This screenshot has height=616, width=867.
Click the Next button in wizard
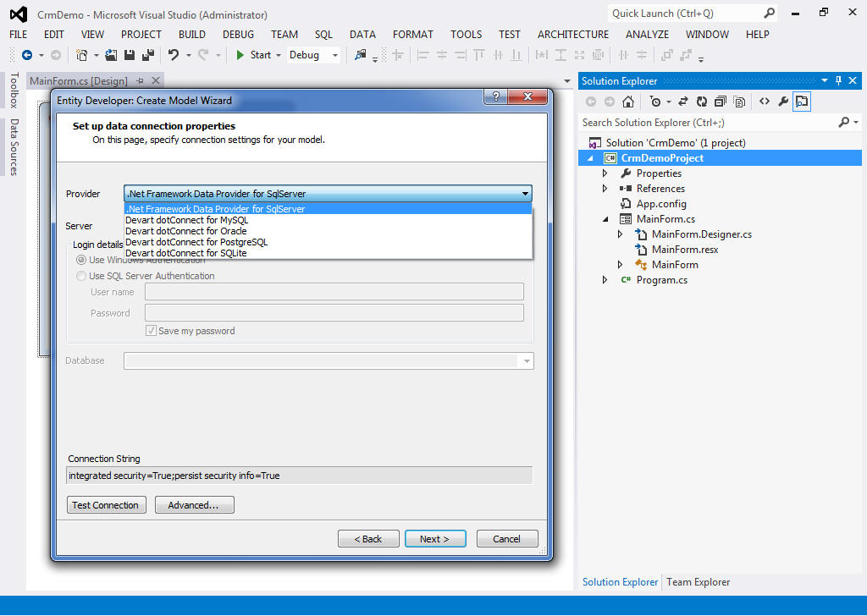(x=433, y=539)
